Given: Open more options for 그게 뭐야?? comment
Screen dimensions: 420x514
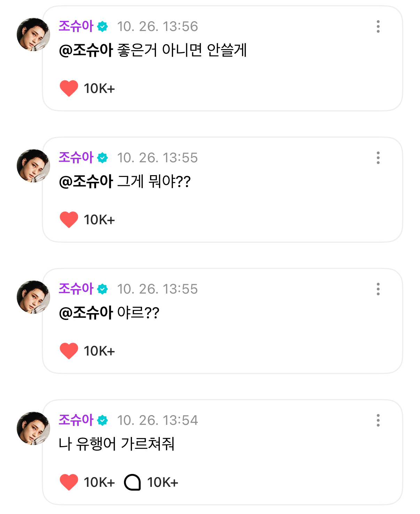Looking at the screenshot, I should (378, 158).
